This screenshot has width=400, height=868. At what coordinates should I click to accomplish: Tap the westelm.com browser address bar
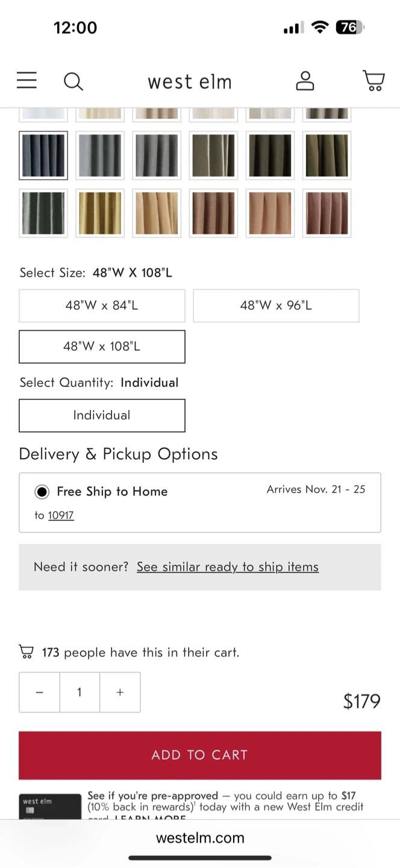pyautogui.click(x=200, y=838)
